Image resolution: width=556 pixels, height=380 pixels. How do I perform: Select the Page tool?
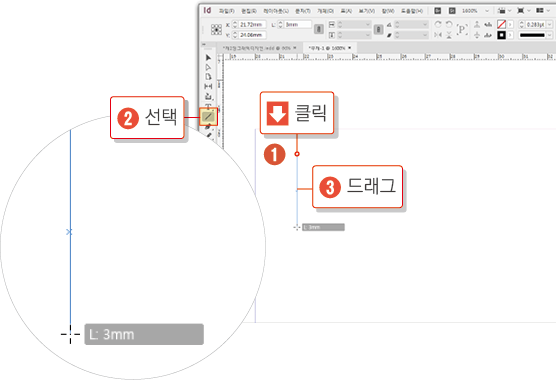(208, 77)
